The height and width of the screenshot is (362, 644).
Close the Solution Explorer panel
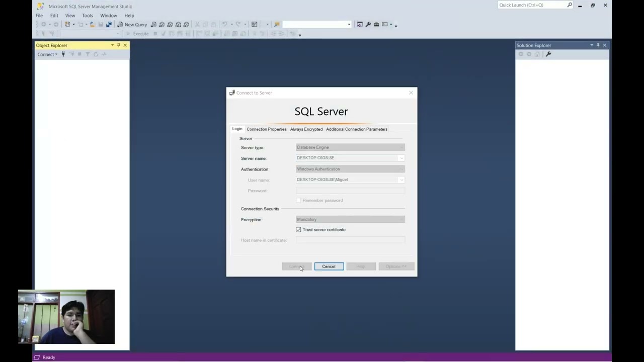click(x=605, y=45)
